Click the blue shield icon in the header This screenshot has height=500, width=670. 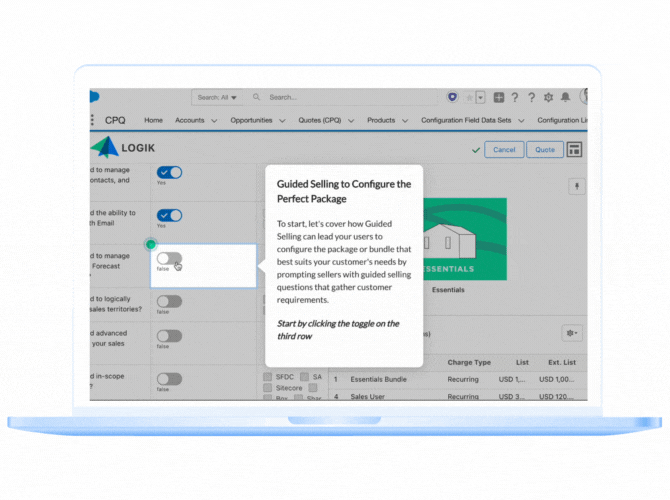[452, 97]
